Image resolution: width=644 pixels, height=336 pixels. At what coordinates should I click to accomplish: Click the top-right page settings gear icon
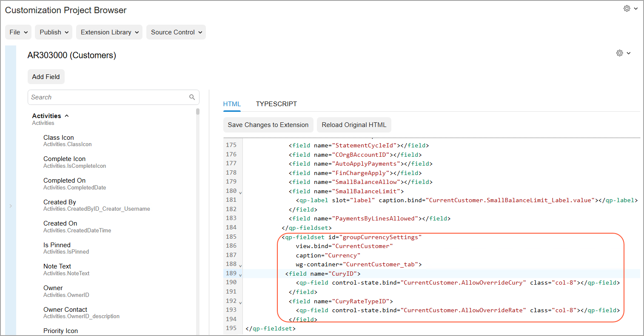[x=627, y=8]
